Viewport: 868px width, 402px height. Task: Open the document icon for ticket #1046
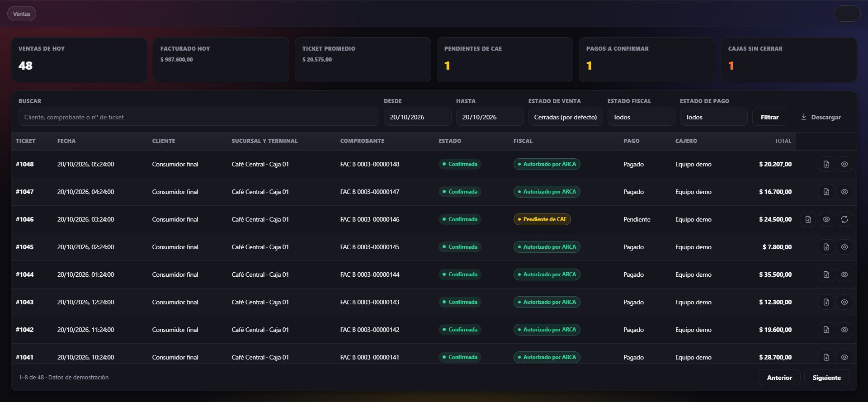coord(808,219)
